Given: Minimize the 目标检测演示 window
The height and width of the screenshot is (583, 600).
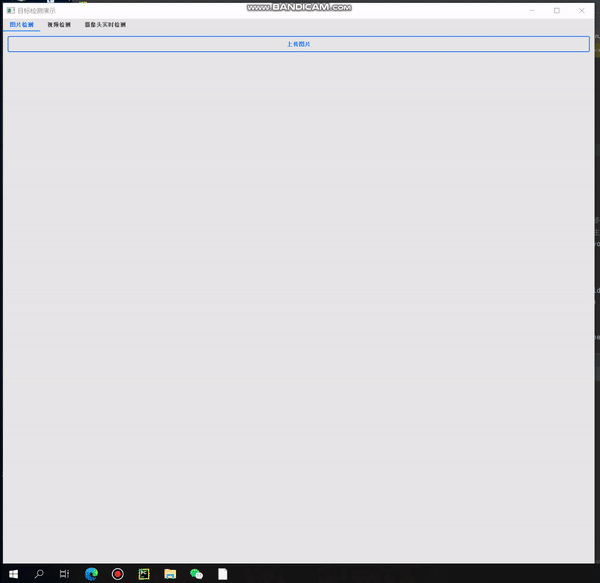Looking at the screenshot, I should pos(532,11).
